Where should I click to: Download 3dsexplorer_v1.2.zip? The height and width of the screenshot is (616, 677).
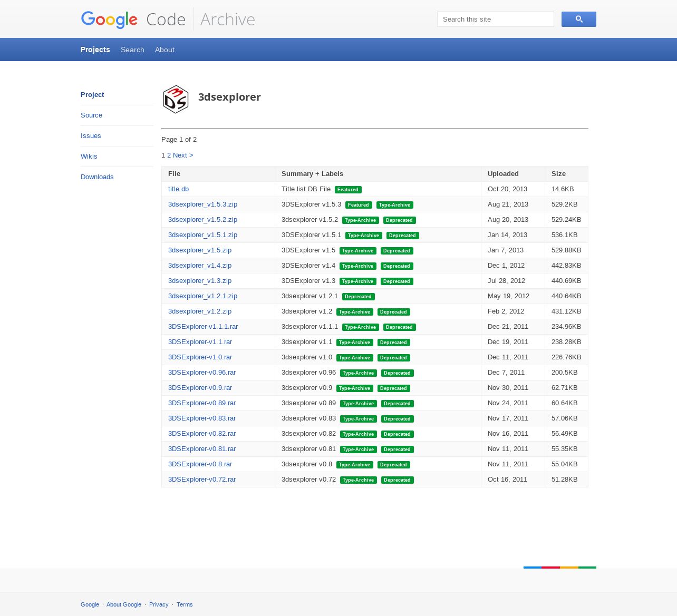(x=200, y=311)
